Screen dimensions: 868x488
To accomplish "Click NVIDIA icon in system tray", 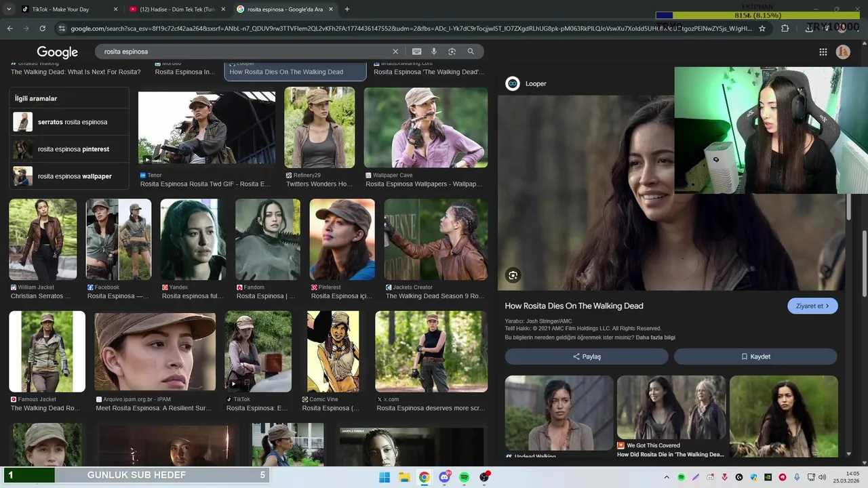I will pos(768,478).
